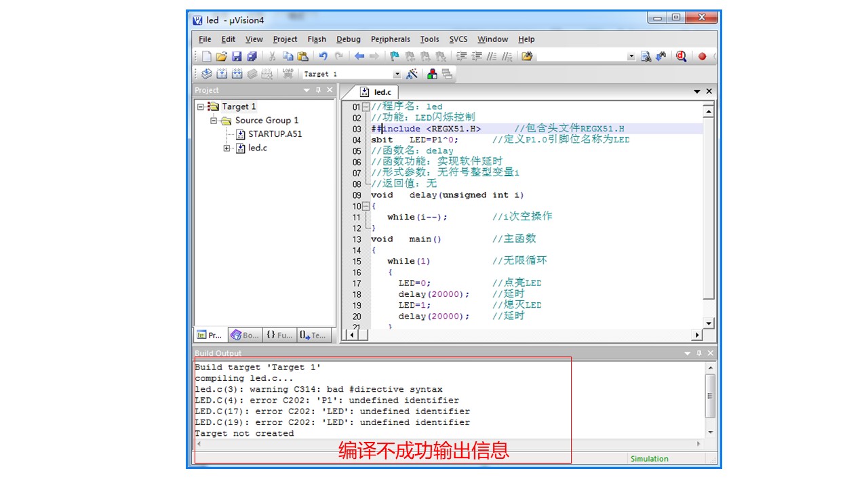Image resolution: width=868 pixels, height=488 pixels.
Task: Navigate backwards with the blue left arrow
Action: 359,57
